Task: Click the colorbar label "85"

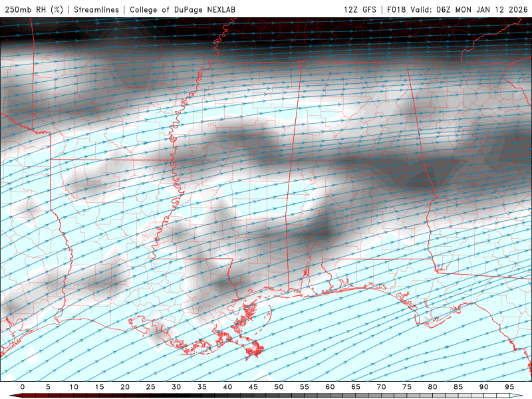Action: pyautogui.click(x=458, y=387)
